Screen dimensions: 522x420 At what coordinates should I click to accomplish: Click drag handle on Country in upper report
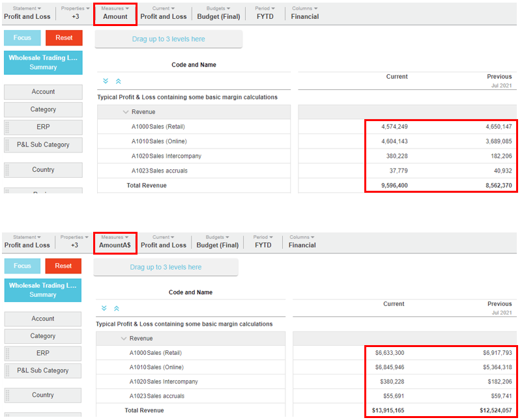8,170
